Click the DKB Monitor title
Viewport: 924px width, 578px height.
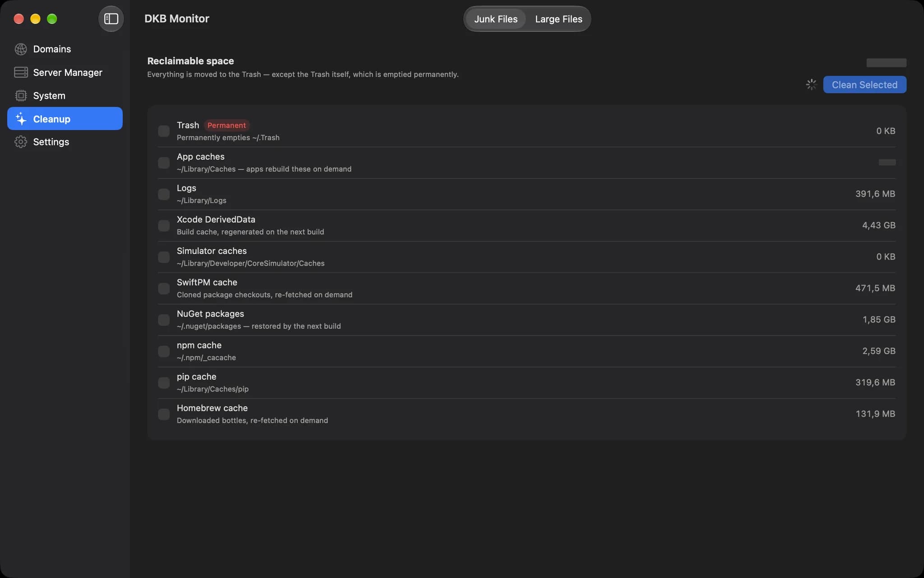coord(177,19)
